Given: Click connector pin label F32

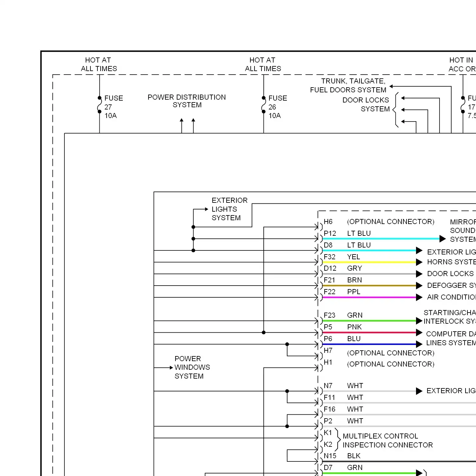Looking at the screenshot, I should [x=329, y=257].
